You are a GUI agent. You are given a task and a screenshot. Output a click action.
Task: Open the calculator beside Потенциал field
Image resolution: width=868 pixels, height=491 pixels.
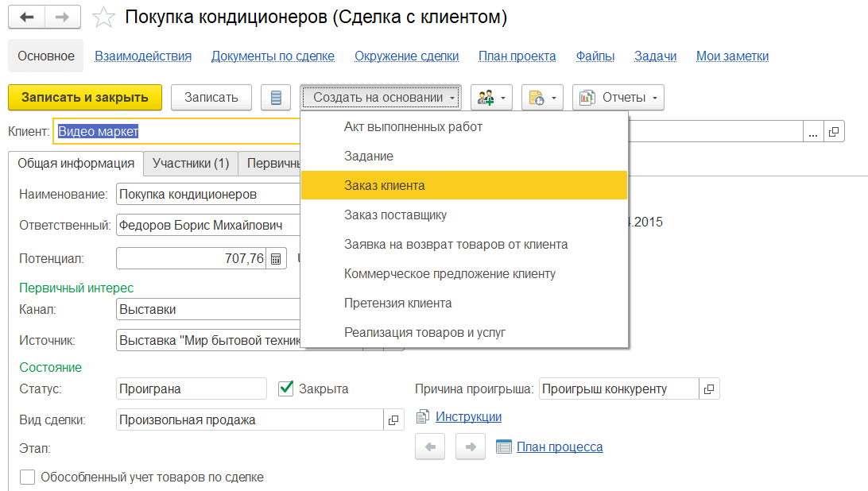pyautogui.click(x=276, y=258)
